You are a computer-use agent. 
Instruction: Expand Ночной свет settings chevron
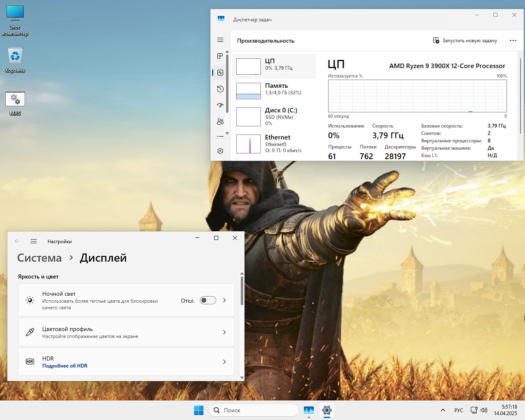[224, 300]
